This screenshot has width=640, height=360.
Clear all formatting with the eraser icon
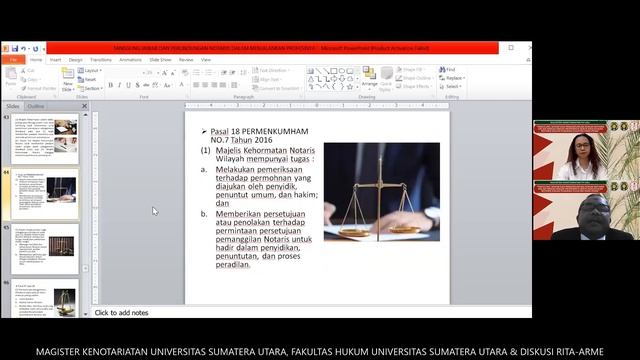pyautogui.click(x=185, y=73)
